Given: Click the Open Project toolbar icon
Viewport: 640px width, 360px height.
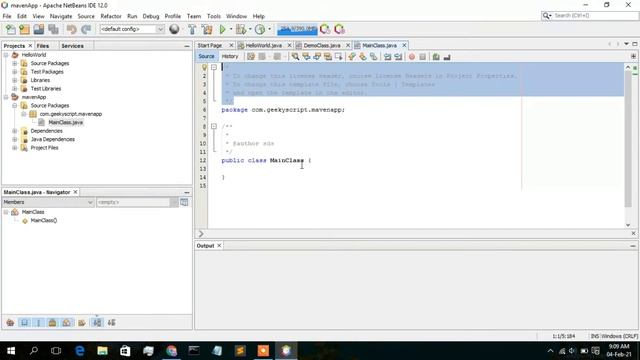Looking at the screenshot, I should [39, 29].
